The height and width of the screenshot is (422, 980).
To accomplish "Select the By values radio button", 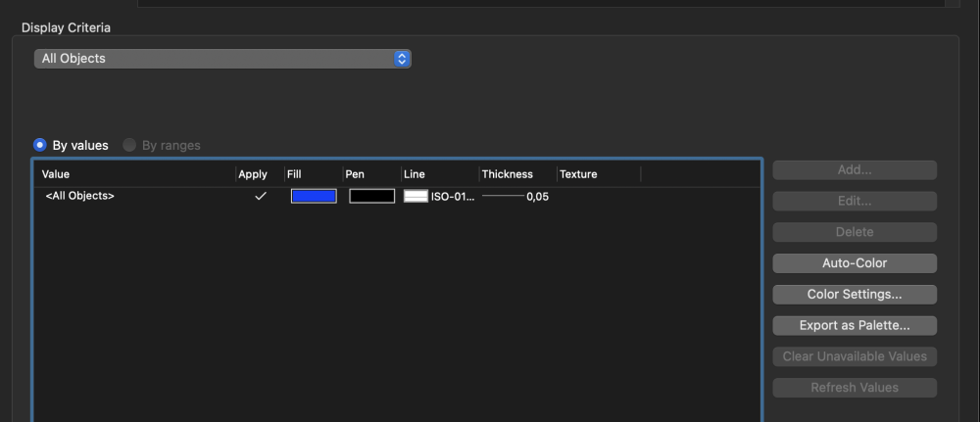I will coord(40,145).
